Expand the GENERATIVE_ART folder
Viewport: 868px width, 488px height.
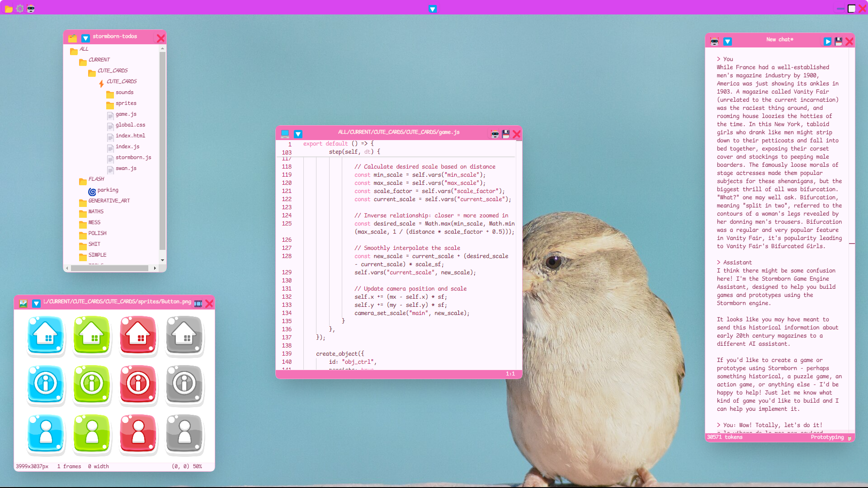click(x=104, y=201)
